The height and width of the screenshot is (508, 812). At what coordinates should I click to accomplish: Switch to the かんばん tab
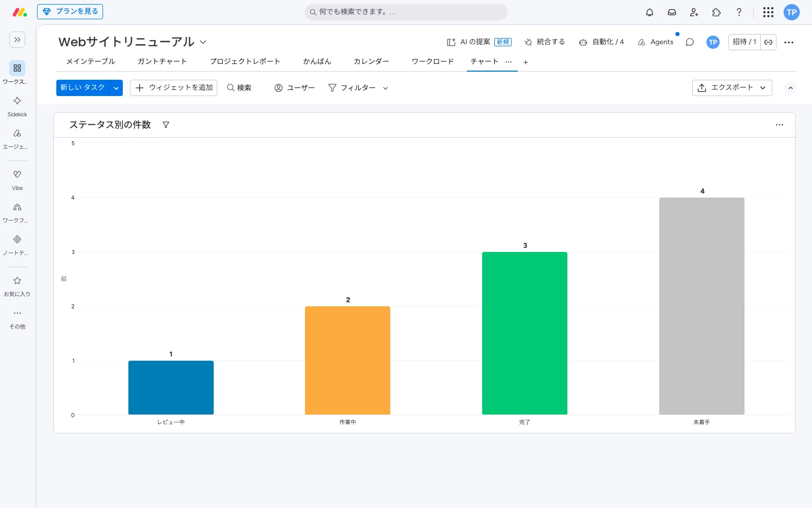[x=317, y=61]
